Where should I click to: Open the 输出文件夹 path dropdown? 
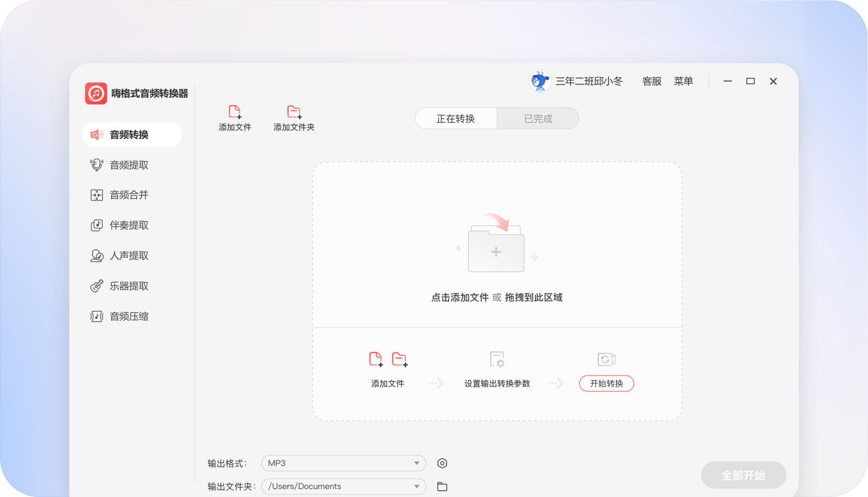[x=344, y=486]
